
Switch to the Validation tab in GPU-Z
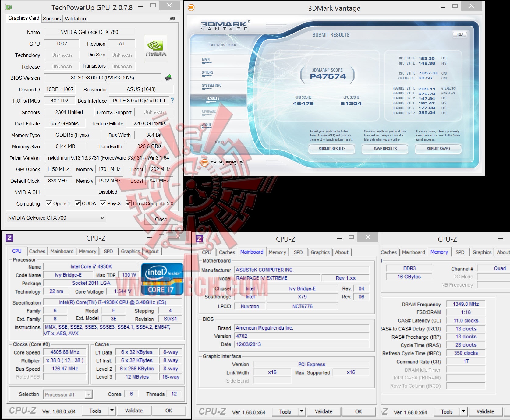[x=75, y=19]
